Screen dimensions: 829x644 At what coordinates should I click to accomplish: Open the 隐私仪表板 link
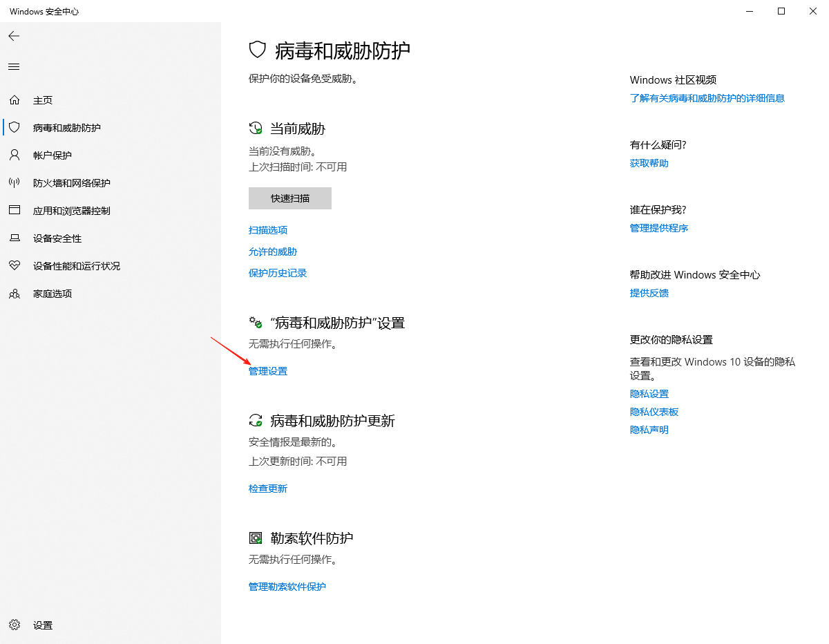point(654,412)
